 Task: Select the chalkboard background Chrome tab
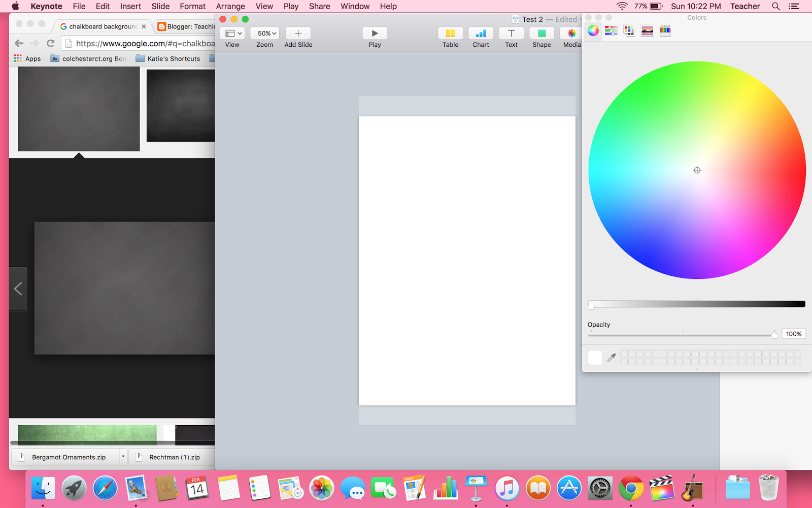coord(103,26)
